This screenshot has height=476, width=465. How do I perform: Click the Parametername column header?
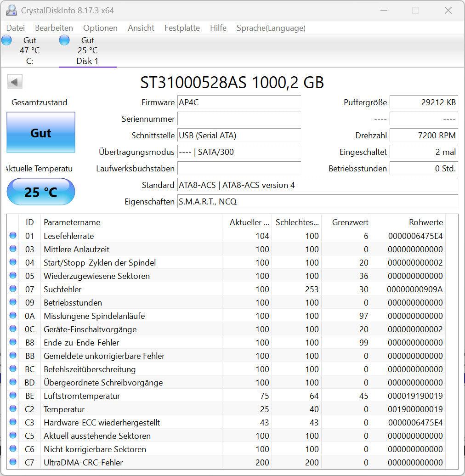[72, 222]
